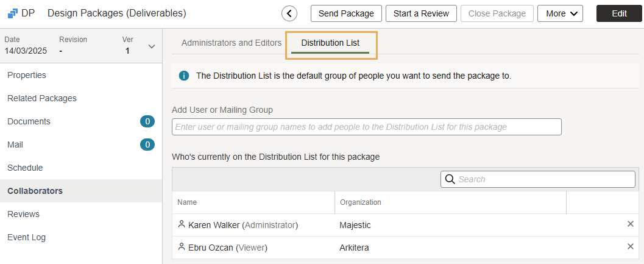644x264 pixels.
Task: Select the Distribution List tab
Action: [330, 43]
